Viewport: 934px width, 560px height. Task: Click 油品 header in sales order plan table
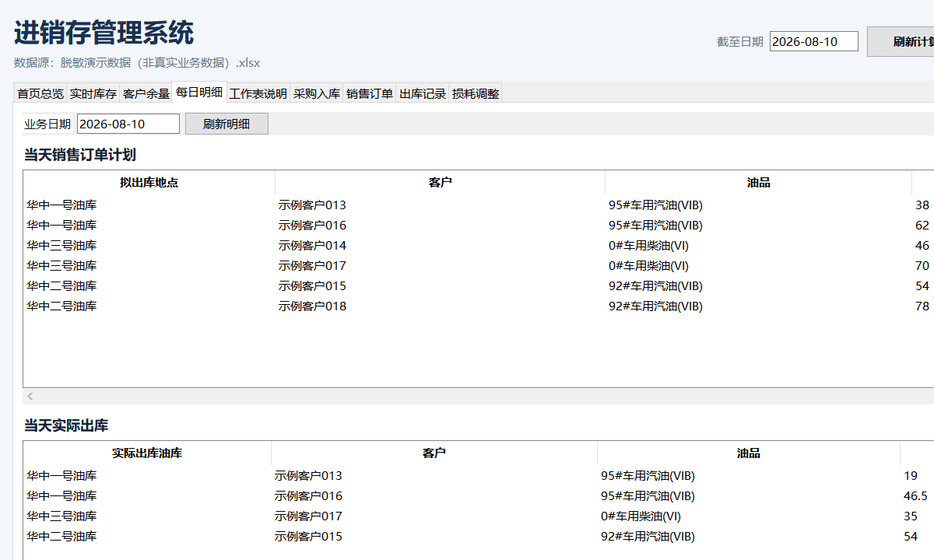[x=759, y=183]
